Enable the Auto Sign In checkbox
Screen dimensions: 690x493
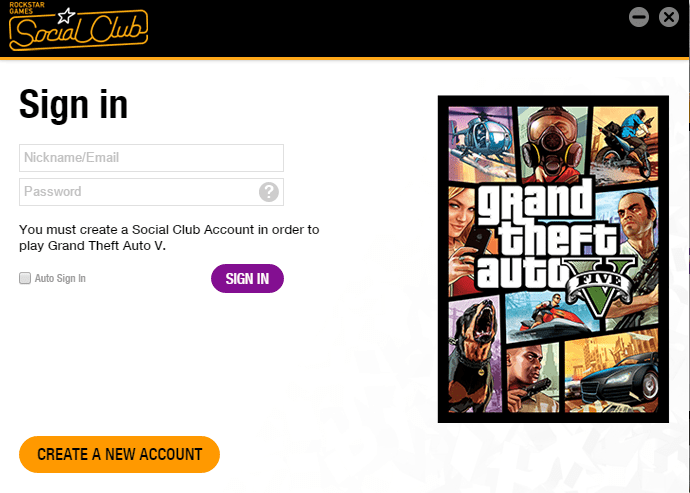pyautogui.click(x=25, y=278)
